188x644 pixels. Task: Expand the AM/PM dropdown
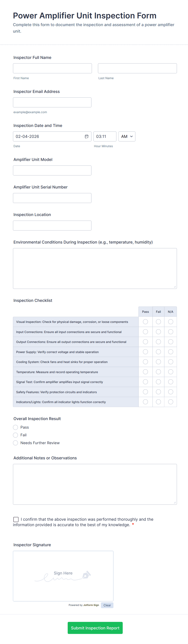pos(127,136)
